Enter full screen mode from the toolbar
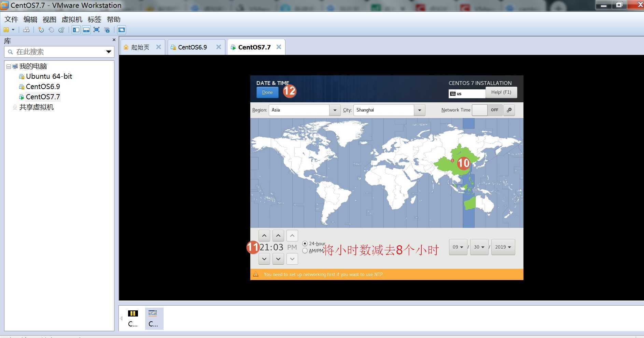644x338 pixels. point(97,30)
